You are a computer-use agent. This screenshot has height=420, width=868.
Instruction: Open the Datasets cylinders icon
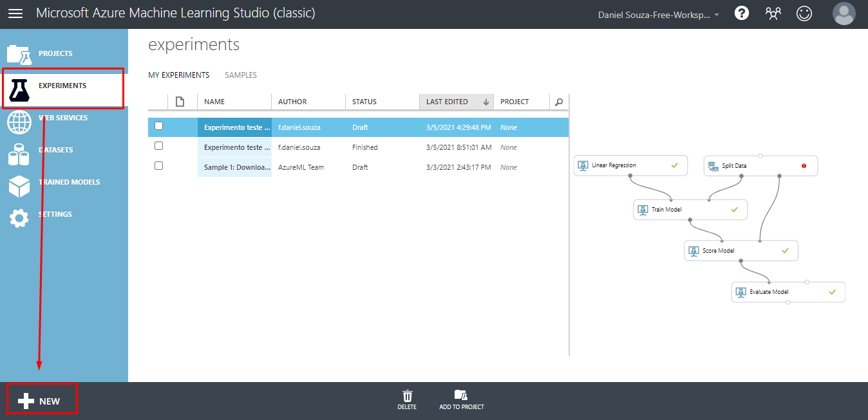pyautogui.click(x=19, y=154)
